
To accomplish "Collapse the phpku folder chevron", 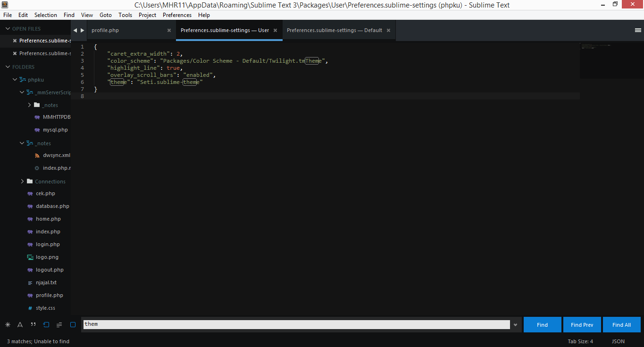I will click(15, 80).
